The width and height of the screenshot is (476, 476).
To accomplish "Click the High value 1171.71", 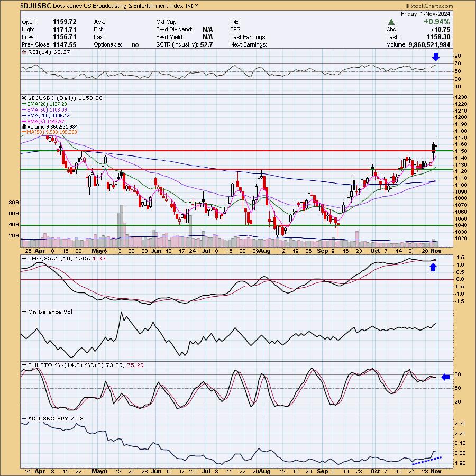I will tap(65, 30).
